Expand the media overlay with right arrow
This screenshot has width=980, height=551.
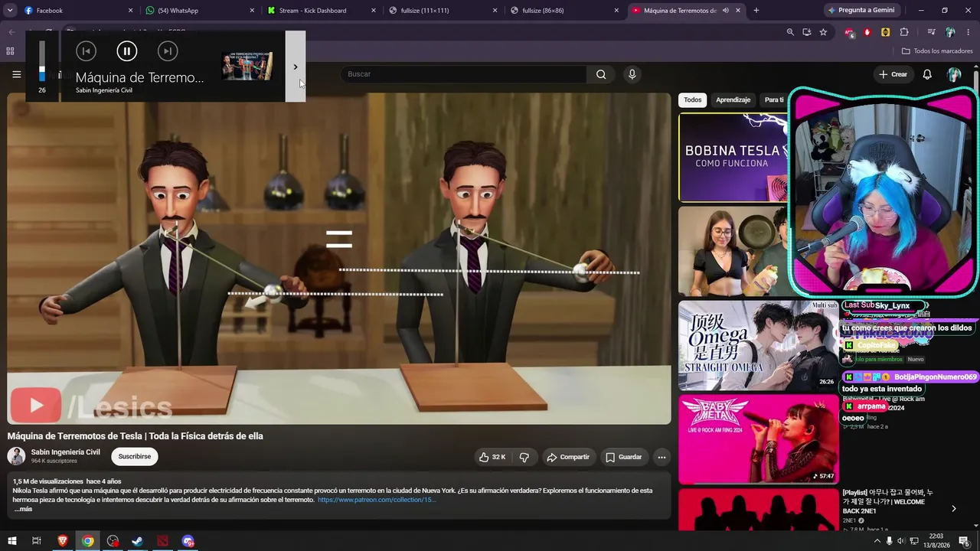click(296, 67)
